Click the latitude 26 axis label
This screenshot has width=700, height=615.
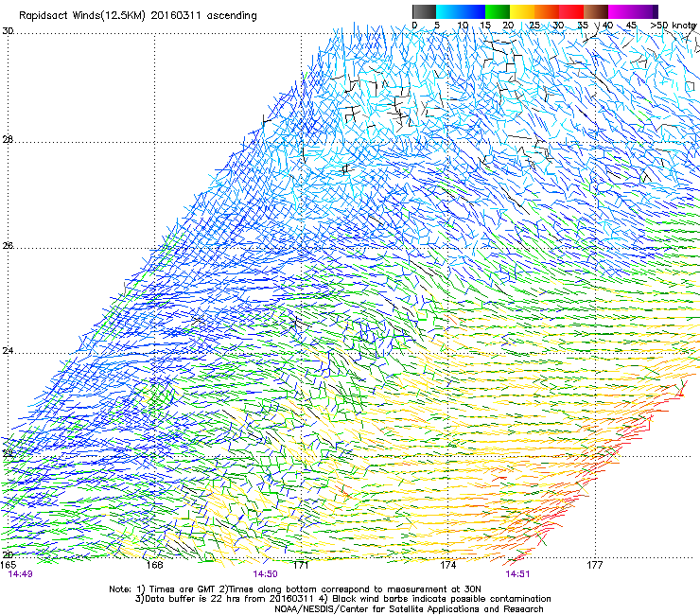[8, 246]
